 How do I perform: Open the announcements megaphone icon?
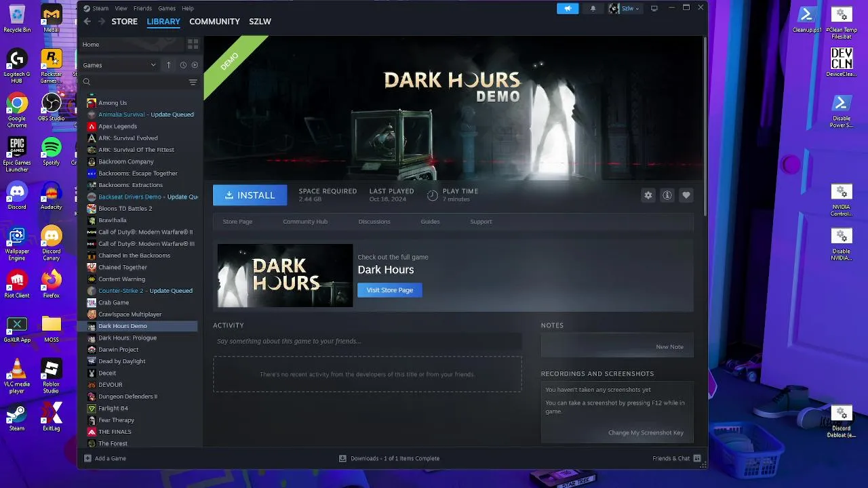click(568, 8)
